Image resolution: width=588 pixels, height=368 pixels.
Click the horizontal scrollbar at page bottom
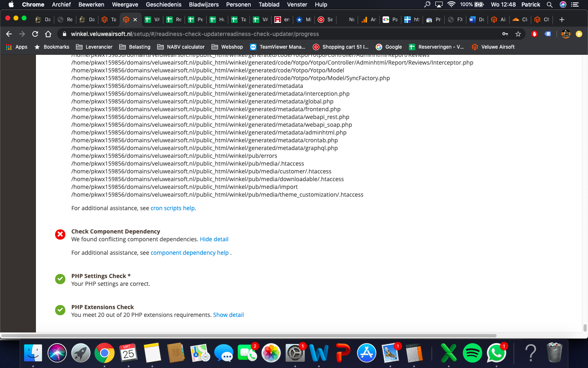248,336
